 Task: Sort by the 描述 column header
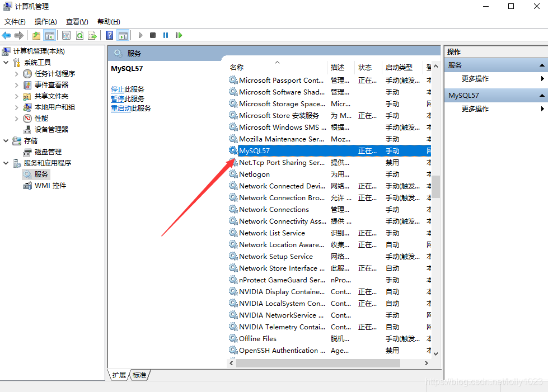341,67
